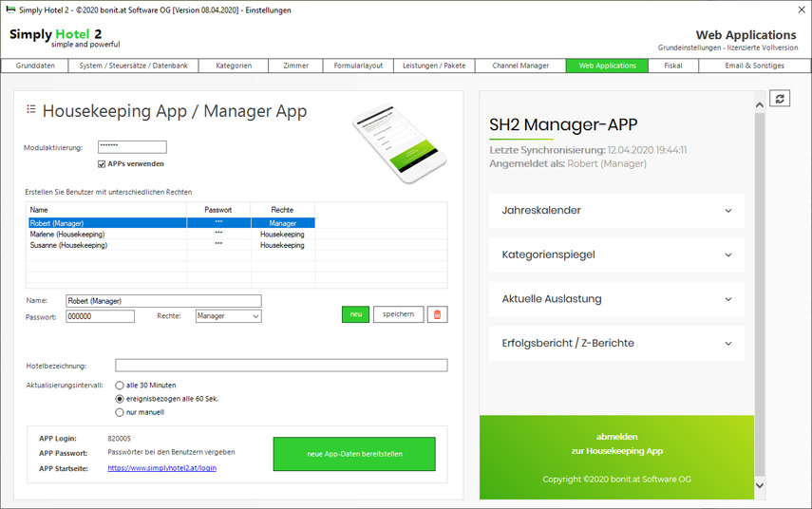812x509 pixels.
Task: Click the red list icon beside Housekeeping App heading
Action: click(x=31, y=109)
